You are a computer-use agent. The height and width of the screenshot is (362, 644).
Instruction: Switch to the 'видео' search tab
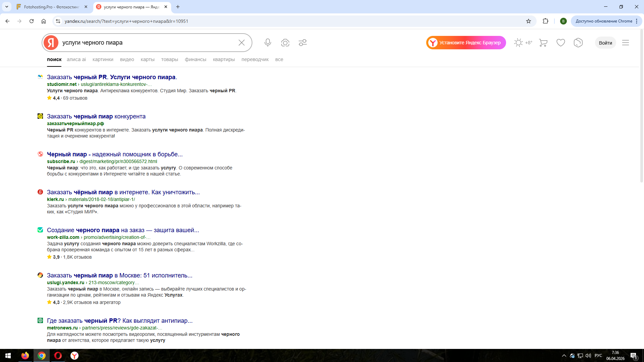pyautogui.click(x=127, y=59)
